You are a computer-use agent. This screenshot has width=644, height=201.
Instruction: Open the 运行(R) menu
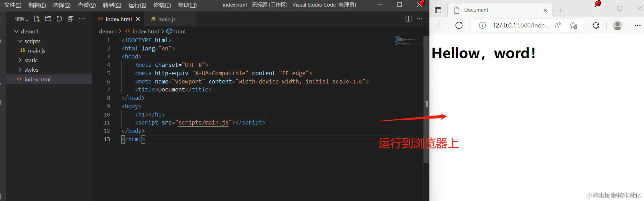point(137,5)
